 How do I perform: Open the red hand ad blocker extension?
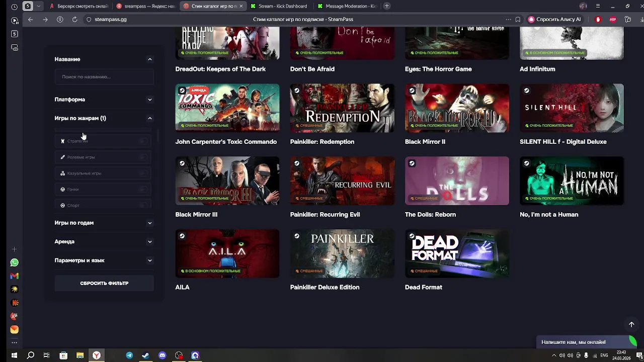click(x=598, y=19)
